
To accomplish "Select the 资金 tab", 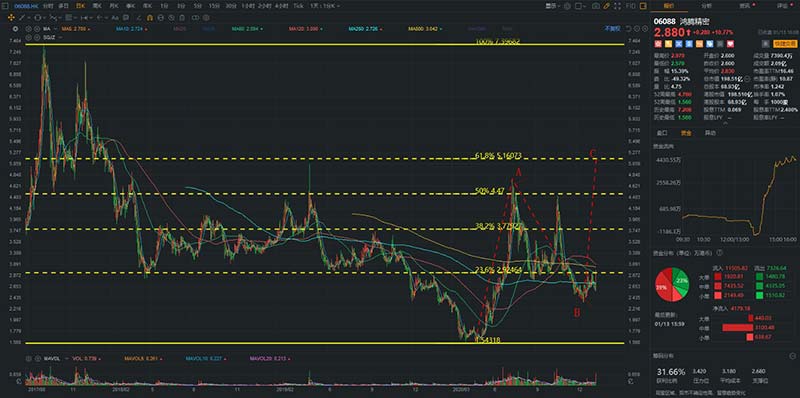I will 686,133.
